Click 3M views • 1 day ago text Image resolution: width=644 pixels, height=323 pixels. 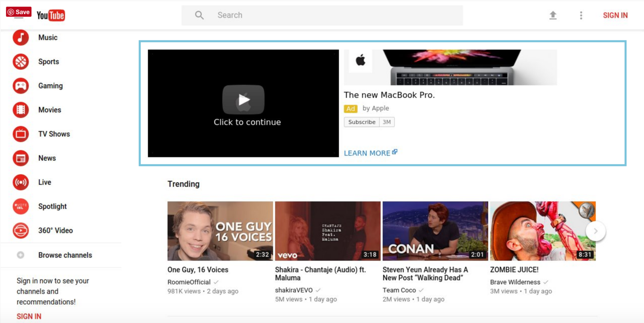click(x=521, y=291)
